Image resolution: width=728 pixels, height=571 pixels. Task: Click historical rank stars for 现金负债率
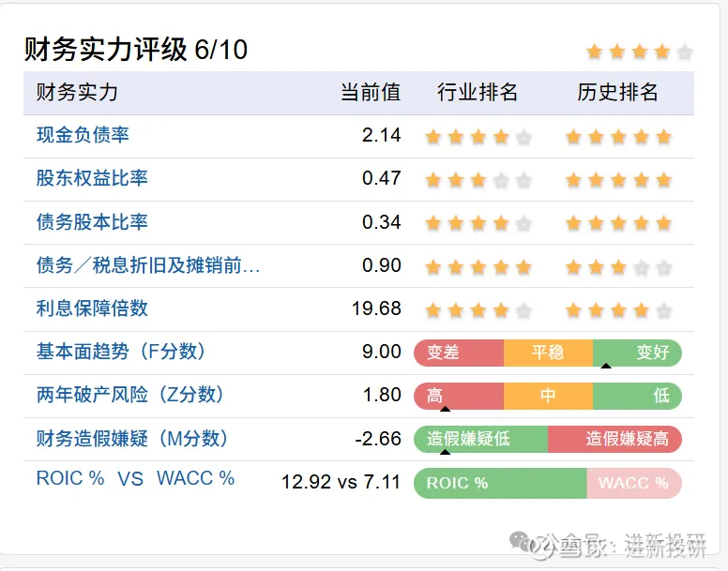click(x=618, y=137)
